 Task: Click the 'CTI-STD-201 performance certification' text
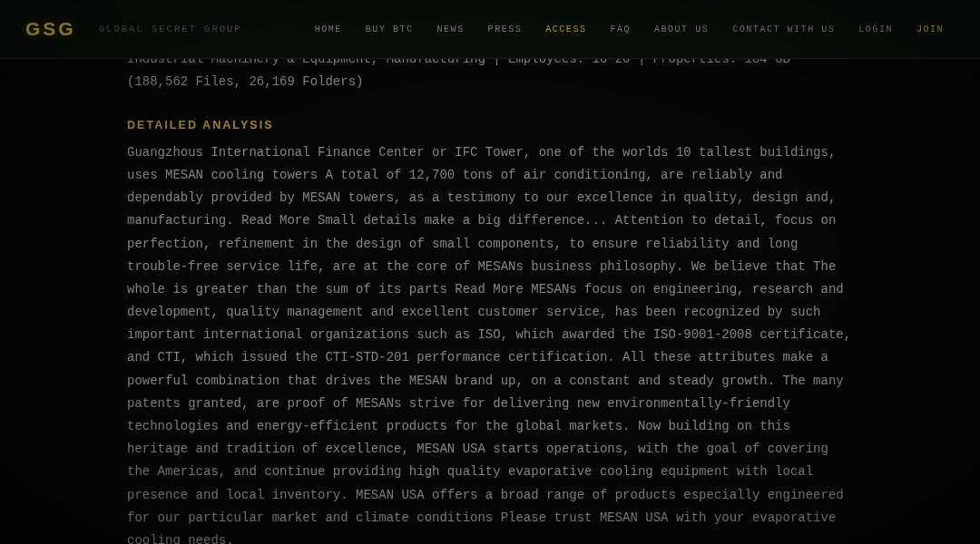tap(465, 357)
